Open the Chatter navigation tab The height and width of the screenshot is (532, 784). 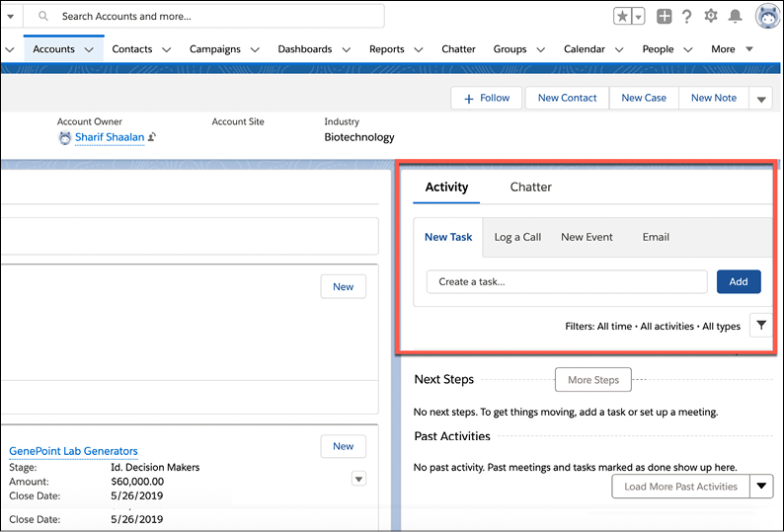(x=458, y=49)
